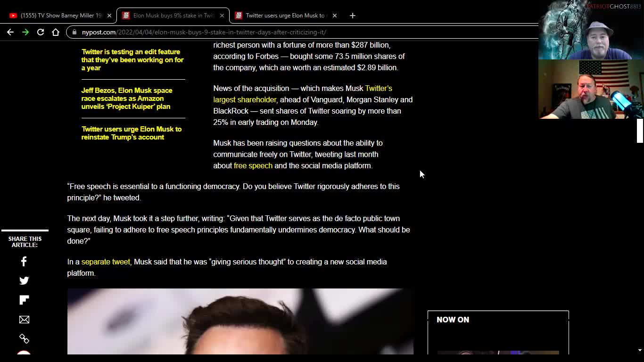Follow the 'free speech' hyperlink
Image resolution: width=644 pixels, height=362 pixels.
[253, 165]
